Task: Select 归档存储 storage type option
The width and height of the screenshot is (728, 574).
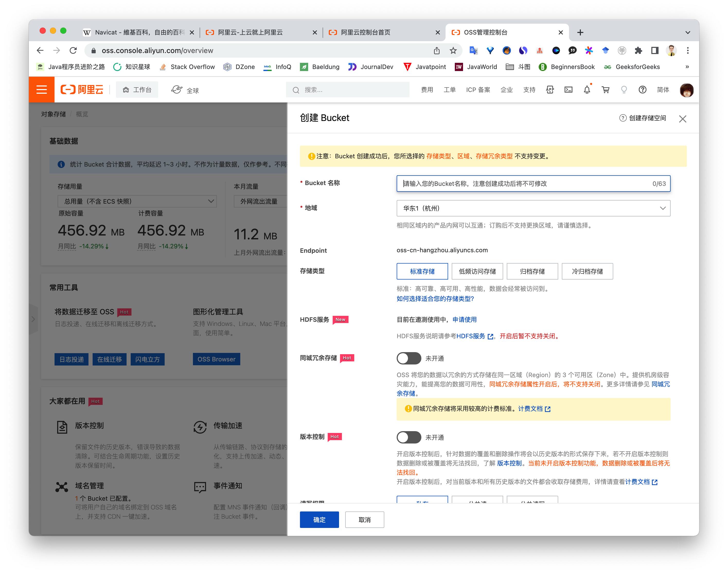Action: 532,271
